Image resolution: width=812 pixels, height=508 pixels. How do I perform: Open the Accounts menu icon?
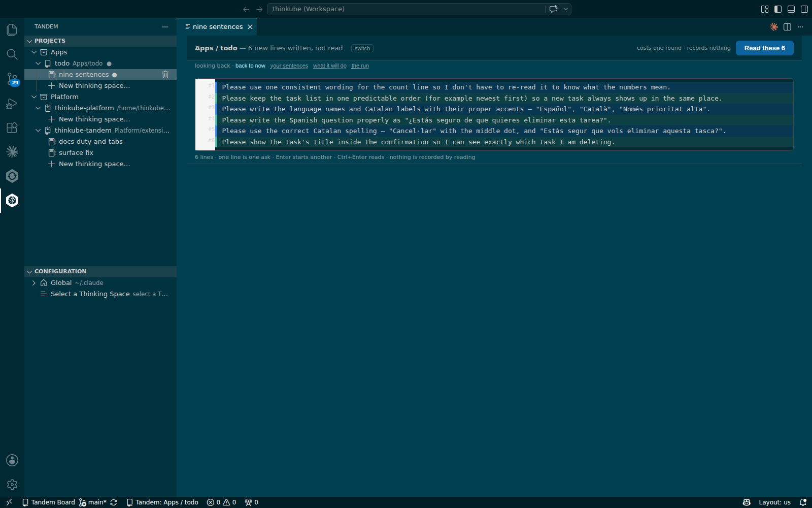(12, 460)
